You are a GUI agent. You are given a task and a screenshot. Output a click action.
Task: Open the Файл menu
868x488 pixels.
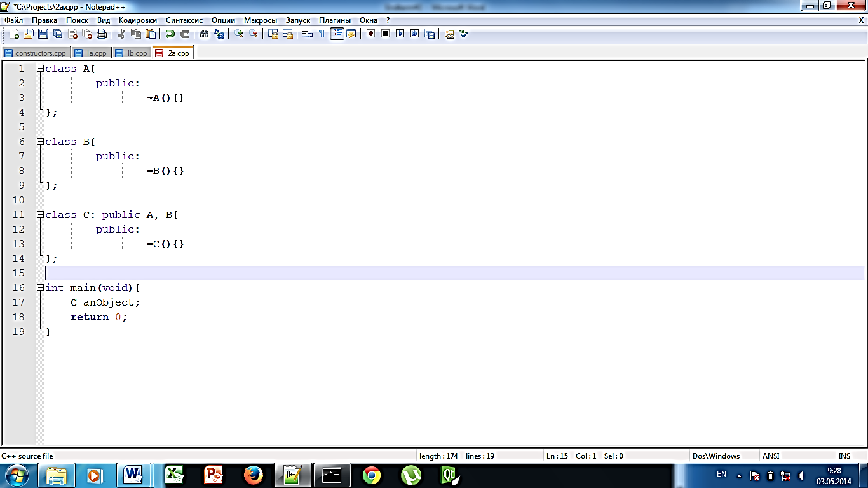point(13,20)
